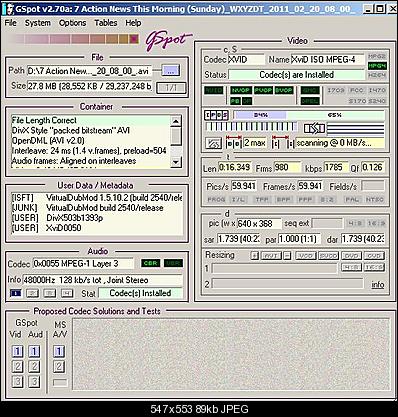
Task: Run MS A/V test 2
Action: [x=59, y=366]
